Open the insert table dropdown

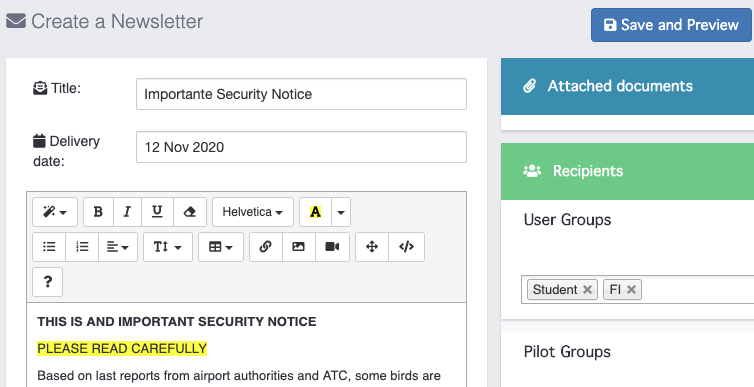point(221,247)
